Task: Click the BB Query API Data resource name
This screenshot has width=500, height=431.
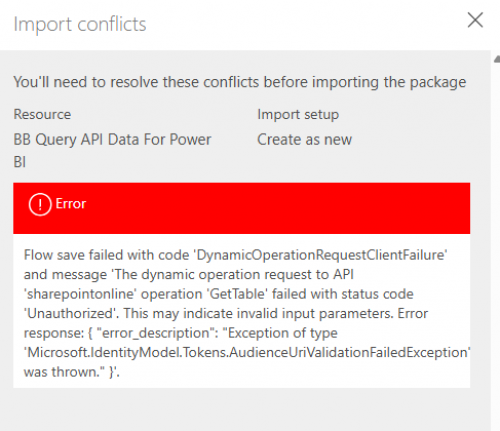Action: tap(112, 151)
